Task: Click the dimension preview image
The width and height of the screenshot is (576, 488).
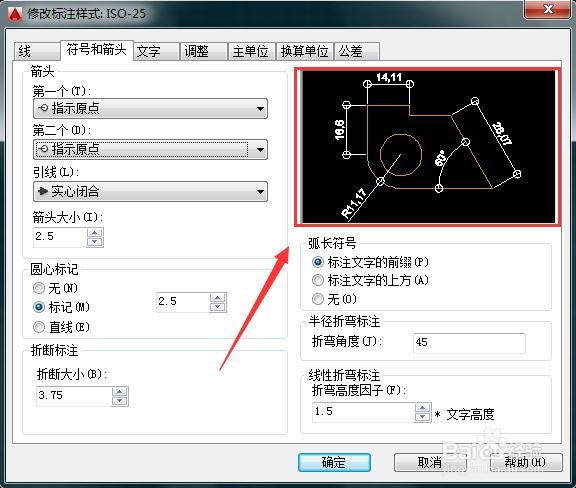Action: [x=428, y=147]
